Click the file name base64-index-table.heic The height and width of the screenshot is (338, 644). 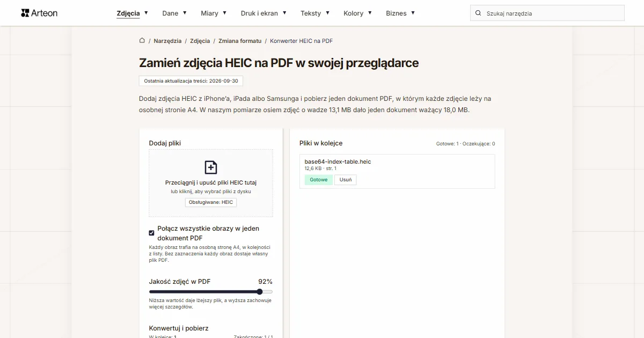[x=338, y=161]
